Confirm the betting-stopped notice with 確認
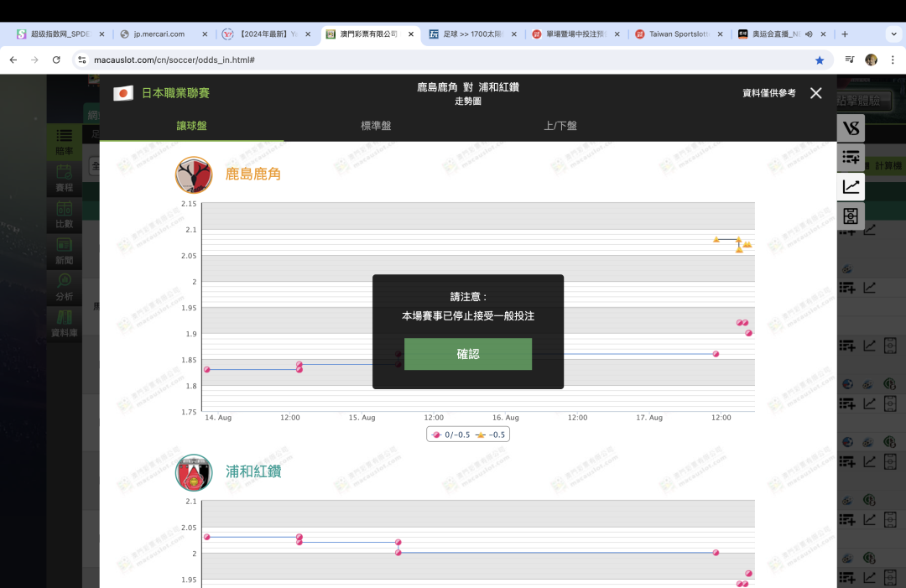The image size is (906, 588). point(467,354)
